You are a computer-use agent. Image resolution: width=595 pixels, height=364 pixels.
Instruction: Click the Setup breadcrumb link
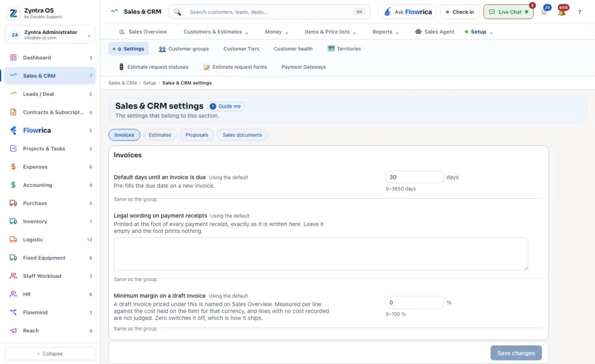point(149,83)
